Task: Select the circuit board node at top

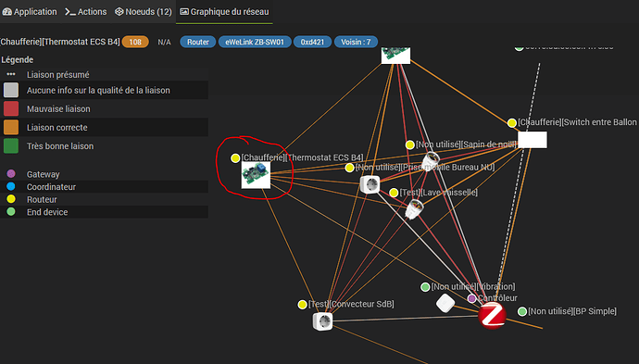Action: (x=395, y=56)
